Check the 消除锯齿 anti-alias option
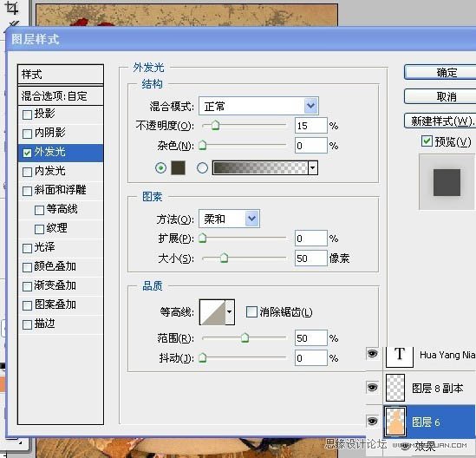 point(251,312)
